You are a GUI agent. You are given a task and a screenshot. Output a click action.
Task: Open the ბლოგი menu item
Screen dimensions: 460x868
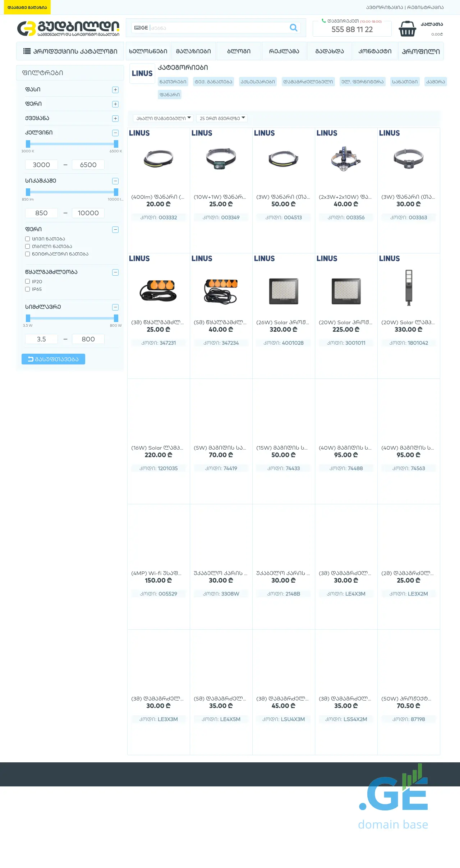point(239,51)
